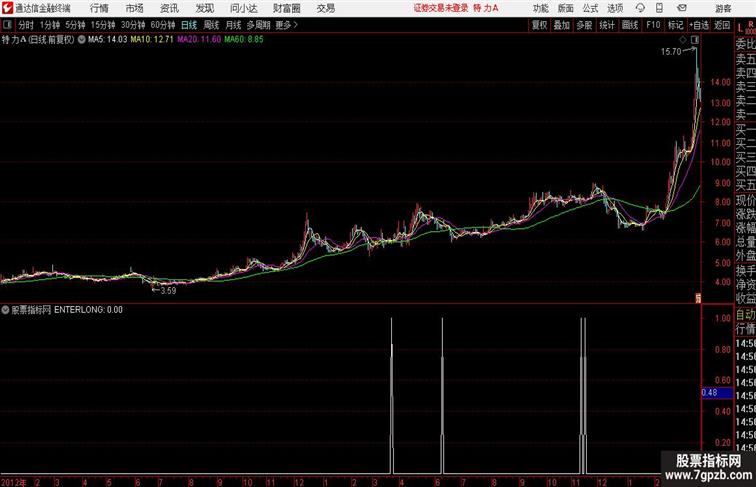Click the ENTERLONG: 0.00 indicator label
Screen dimensions: 756x487
88,310
